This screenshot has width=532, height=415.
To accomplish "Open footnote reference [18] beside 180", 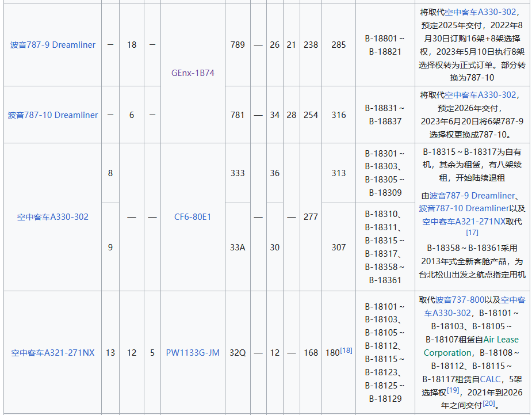I will click(x=346, y=350).
